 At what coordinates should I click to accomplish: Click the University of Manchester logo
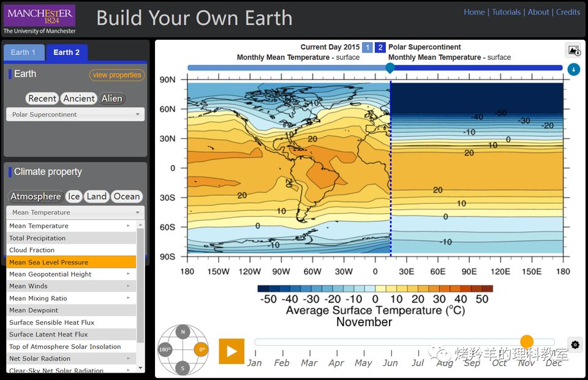coord(40,20)
